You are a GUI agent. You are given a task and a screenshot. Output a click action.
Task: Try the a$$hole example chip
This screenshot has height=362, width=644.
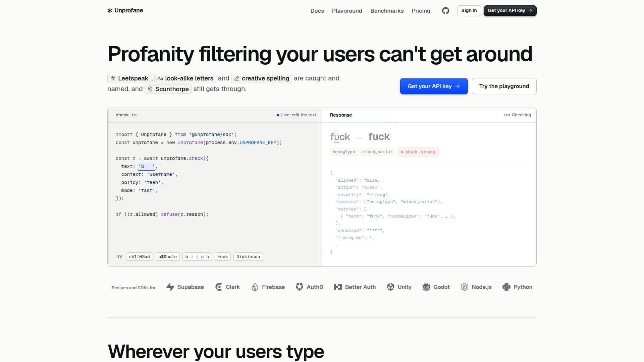167,257
